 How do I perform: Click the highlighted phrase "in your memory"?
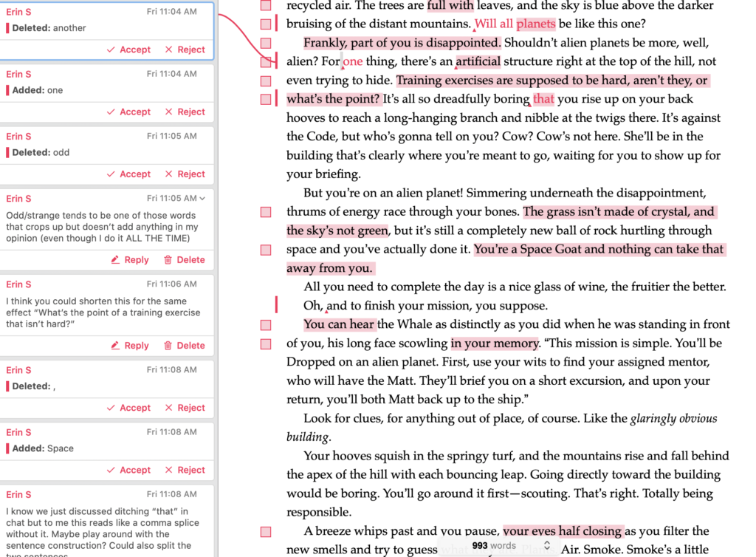[495, 344]
